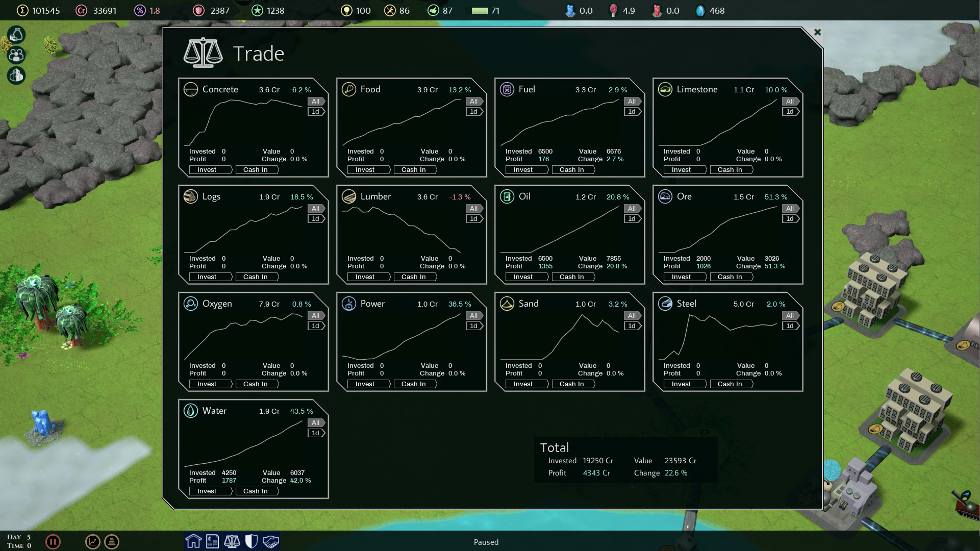Screen dimensions: 980x551
Task: Click the Fuel resource icon
Action: [507, 90]
